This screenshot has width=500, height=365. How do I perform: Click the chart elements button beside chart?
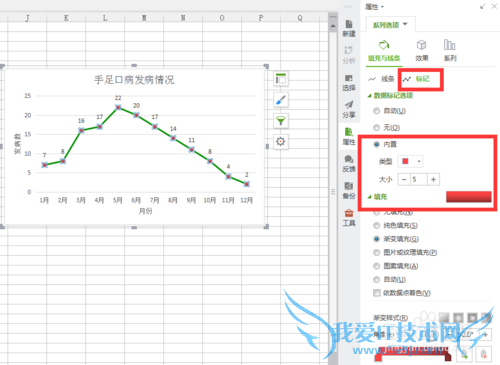281,79
